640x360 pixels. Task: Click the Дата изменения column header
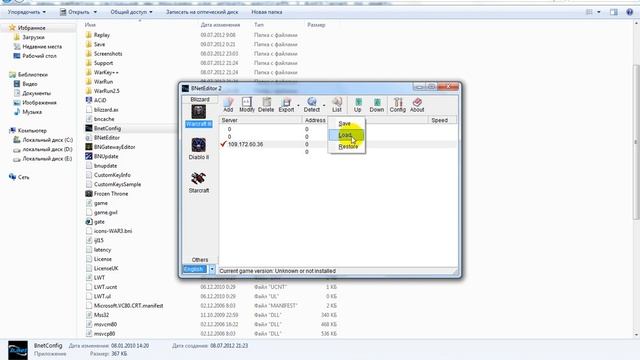(220, 25)
